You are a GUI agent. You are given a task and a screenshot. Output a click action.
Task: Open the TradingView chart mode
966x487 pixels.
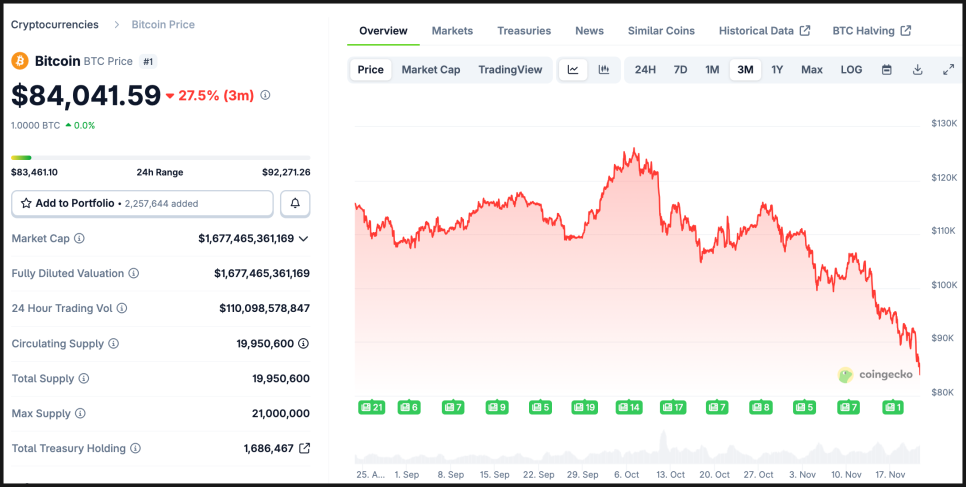coord(510,70)
